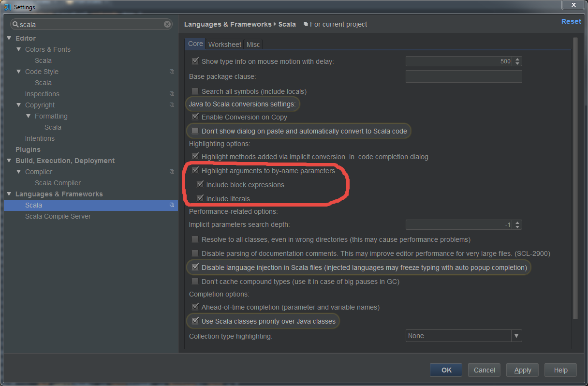The width and height of the screenshot is (588, 386).
Task: Toggle Highlight methods added via implicit conversion
Action: [x=195, y=157]
